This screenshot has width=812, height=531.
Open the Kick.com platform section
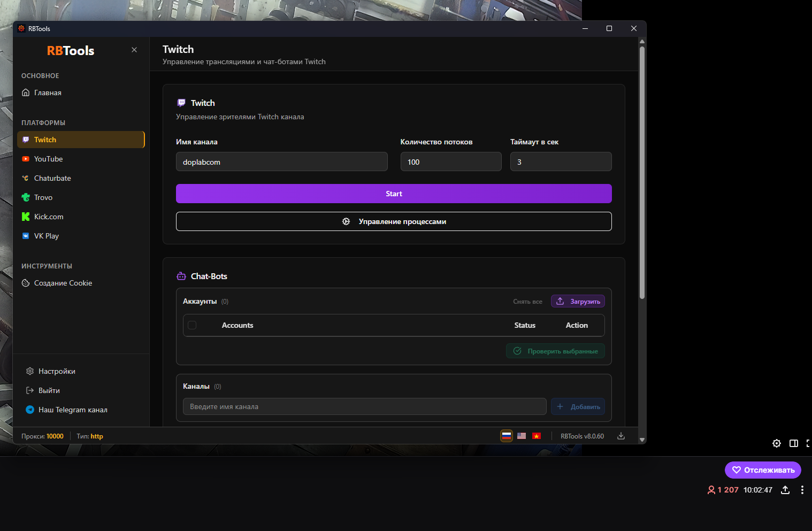(x=49, y=217)
